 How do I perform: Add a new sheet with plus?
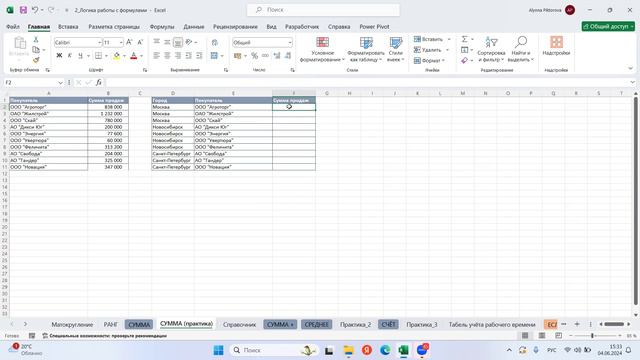tap(577, 324)
